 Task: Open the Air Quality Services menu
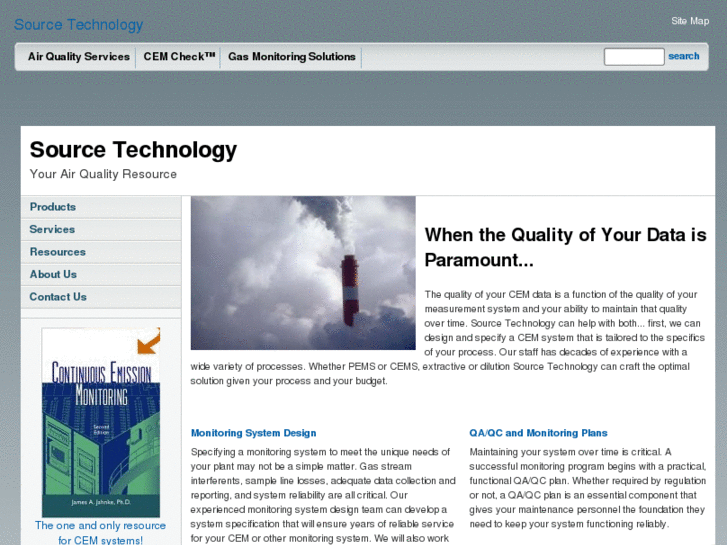click(78, 57)
